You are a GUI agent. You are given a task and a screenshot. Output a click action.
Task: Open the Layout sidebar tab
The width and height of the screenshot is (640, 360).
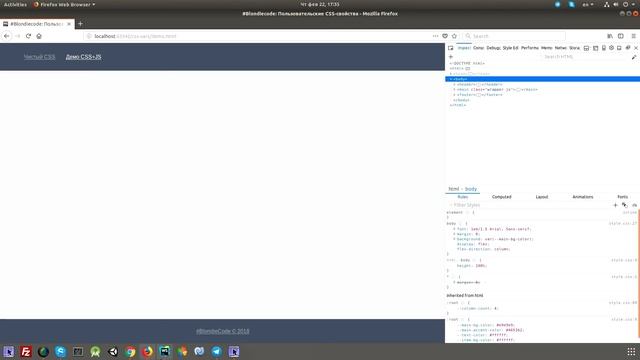pos(542,197)
